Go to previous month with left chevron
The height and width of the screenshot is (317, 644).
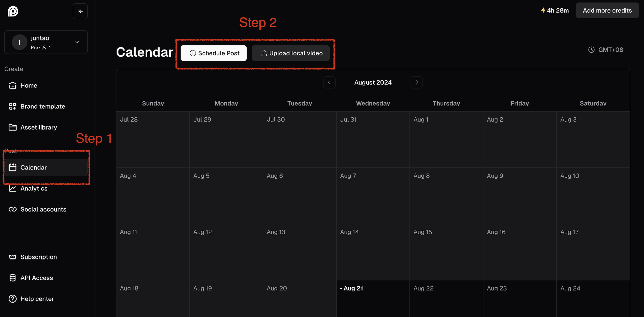[329, 82]
